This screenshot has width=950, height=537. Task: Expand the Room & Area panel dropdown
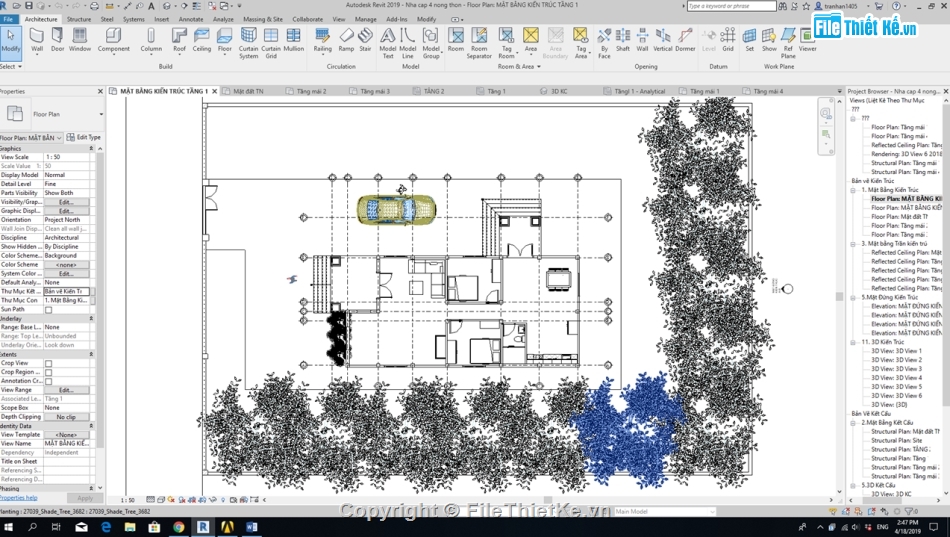[518, 67]
